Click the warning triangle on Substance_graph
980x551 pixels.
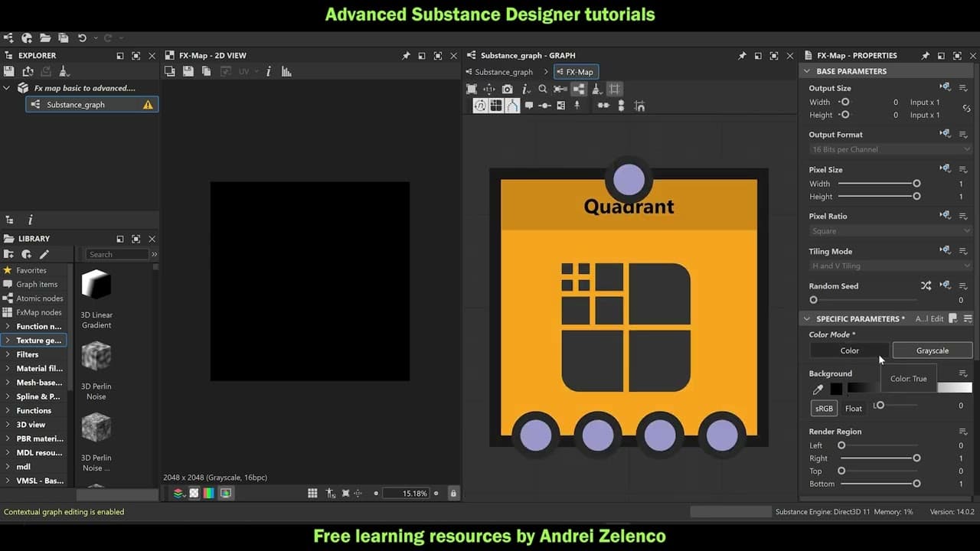(x=148, y=105)
